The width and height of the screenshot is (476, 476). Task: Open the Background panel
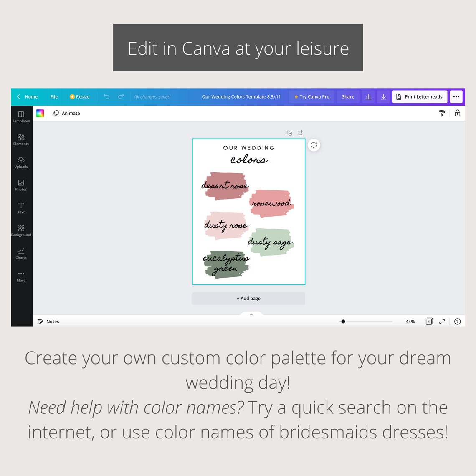[x=21, y=230]
